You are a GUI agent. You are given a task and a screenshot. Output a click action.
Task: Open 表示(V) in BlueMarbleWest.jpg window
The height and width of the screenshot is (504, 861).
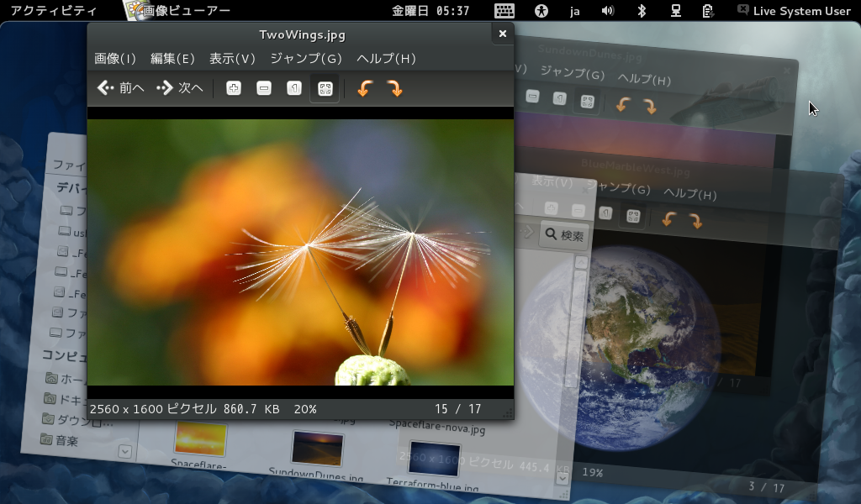point(552,181)
